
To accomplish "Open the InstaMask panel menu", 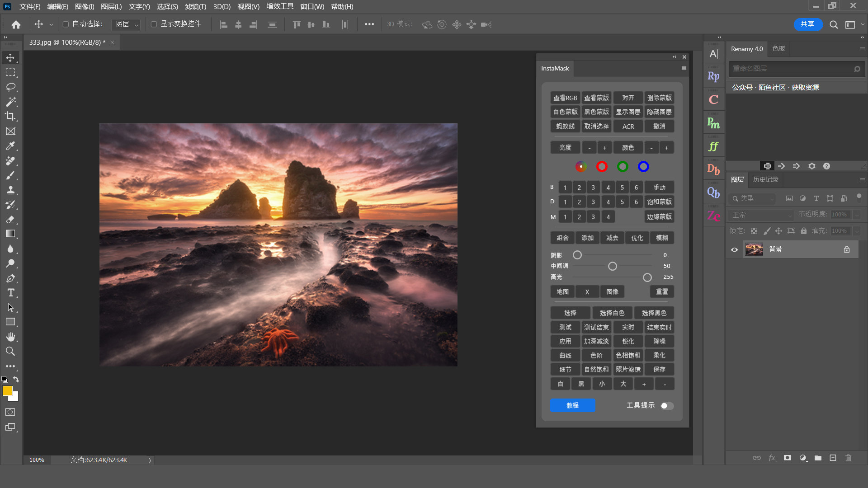I will coord(684,68).
